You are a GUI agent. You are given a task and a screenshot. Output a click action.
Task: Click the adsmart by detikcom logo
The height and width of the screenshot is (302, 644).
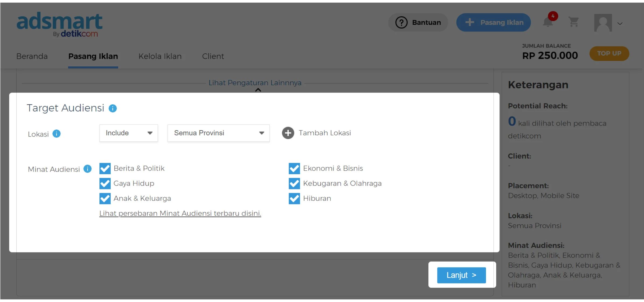coord(59,24)
